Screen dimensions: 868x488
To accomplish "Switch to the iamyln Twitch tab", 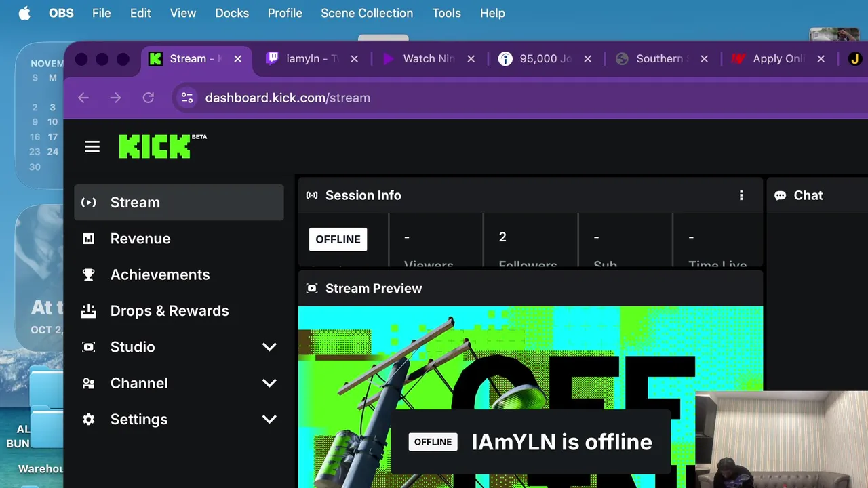I will 312,59.
